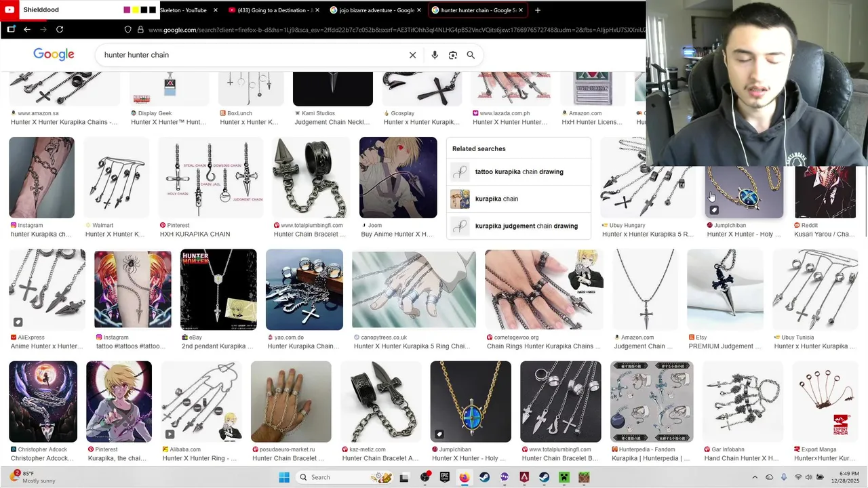
Task: Open the Etsy PREMIUM Judgement thumbnail
Action: (x=725, y=290)
